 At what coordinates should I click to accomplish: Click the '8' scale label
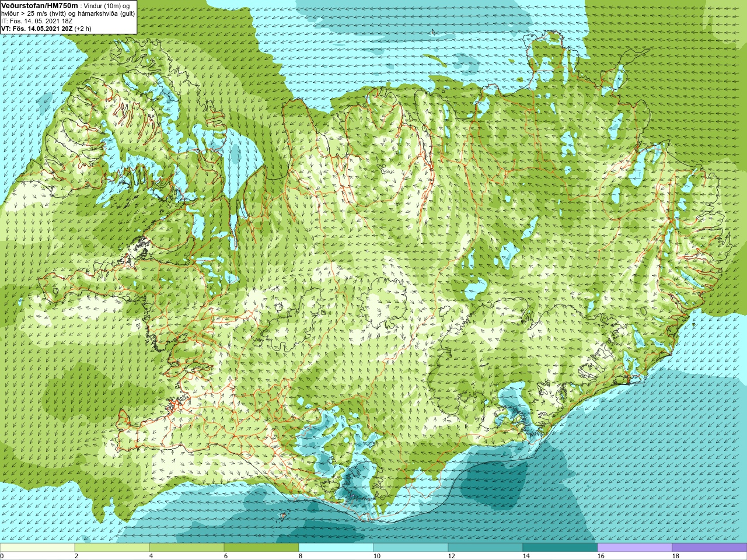coord(301,556)
